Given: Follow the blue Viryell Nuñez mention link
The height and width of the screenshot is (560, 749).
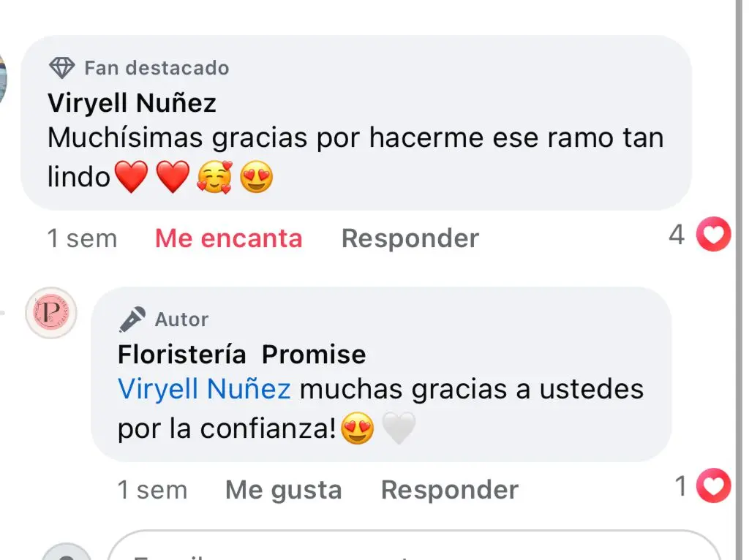Looking at the screenshot, I should pyautogui.click(x=205, y=389).
